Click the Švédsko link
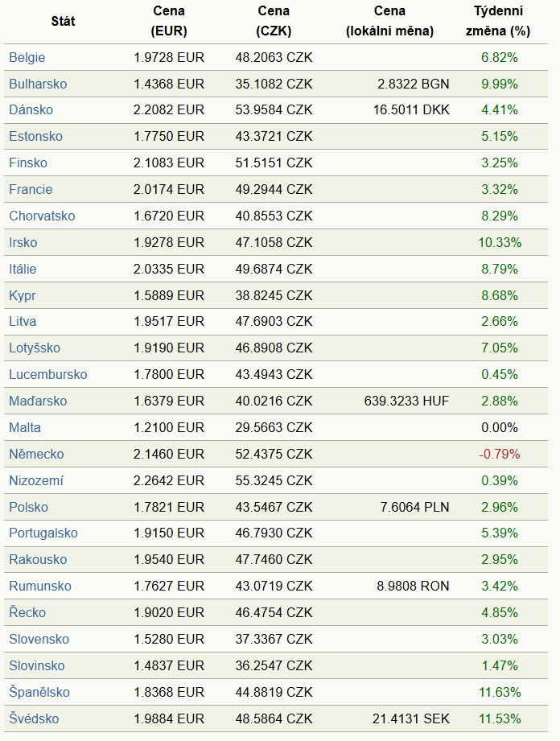Image resolution: width=560 pixels, height=741 pixels. pyautogui.click(x=34, y=718)
